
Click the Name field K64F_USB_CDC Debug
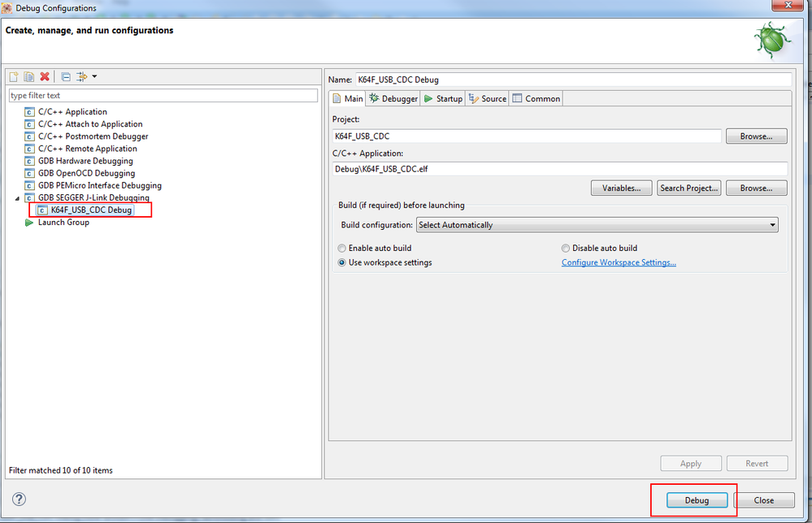click(574, 80)
